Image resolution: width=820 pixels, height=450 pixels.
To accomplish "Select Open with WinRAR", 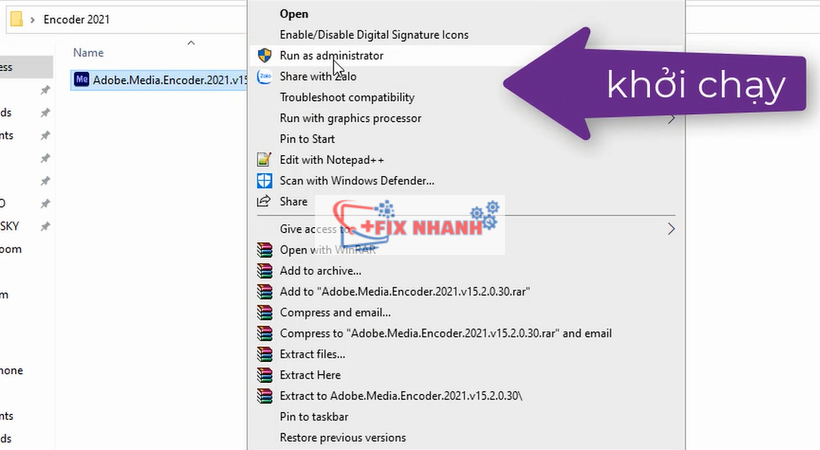I will (x=327, y=250).
